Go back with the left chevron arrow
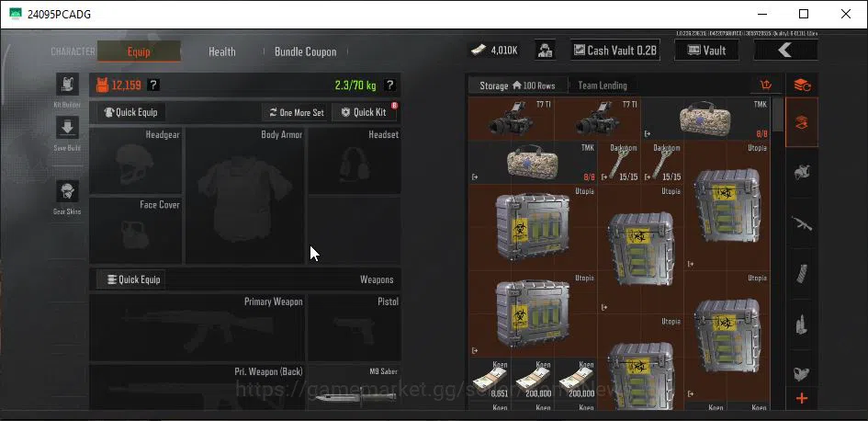The image size is (868, 421). pyautogui.click(x=785, y=51)
